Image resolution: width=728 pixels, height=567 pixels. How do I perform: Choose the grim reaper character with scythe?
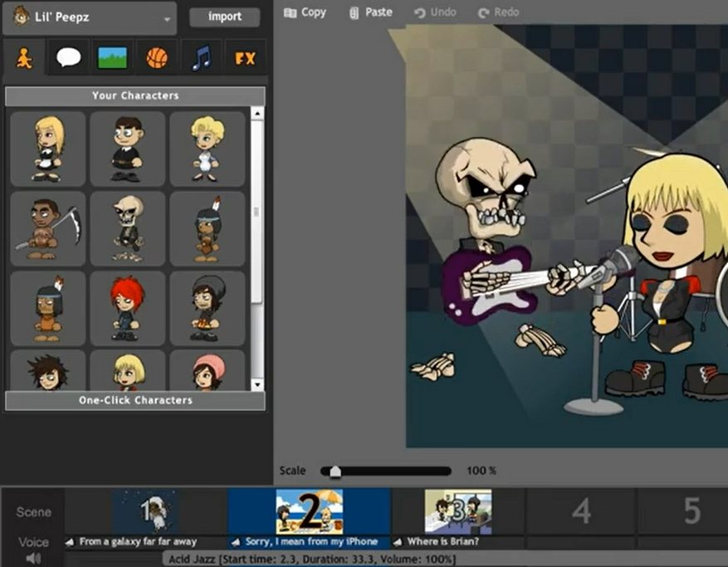pyautogui.click(x=47, y=228)
